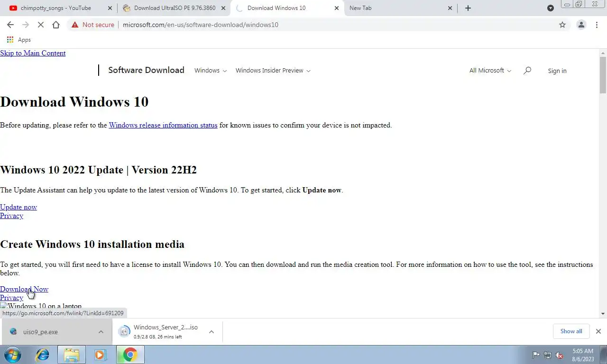This screenshot has height=364, width=607.
Task: Close the Download UltraISO tab
Action: pos(223,8)
